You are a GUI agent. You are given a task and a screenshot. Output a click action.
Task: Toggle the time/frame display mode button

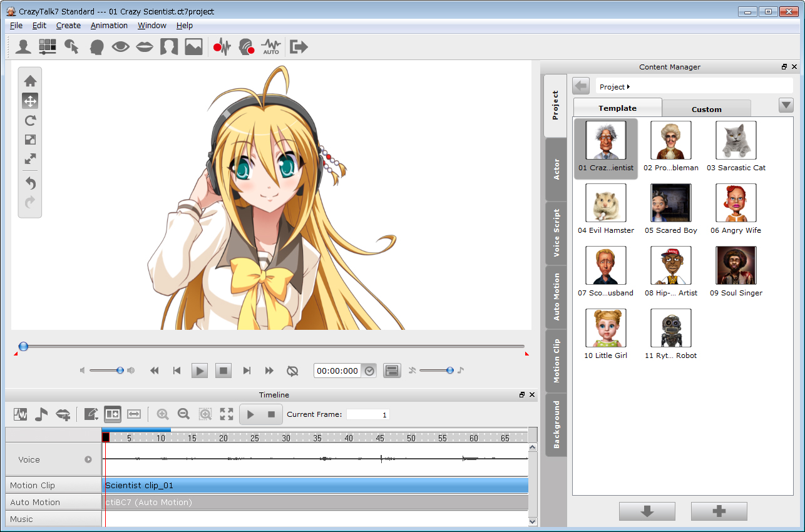(369, 371)
